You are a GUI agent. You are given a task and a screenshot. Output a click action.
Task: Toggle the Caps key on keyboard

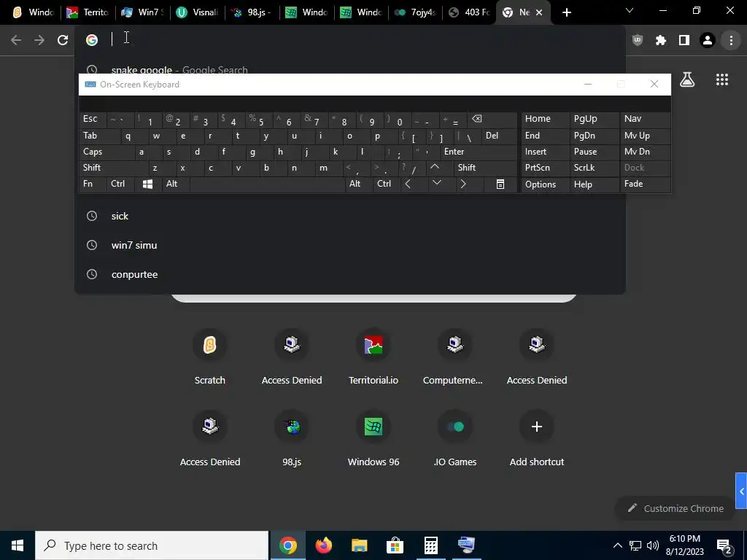[107, 152]
